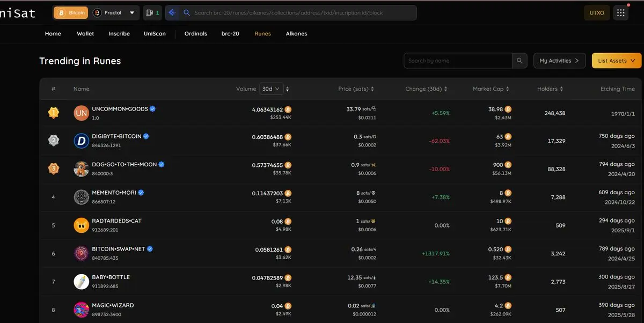Screen dimensions: 644x323
Task: Sort table by Change (30d)
Action: pos(426,89)
